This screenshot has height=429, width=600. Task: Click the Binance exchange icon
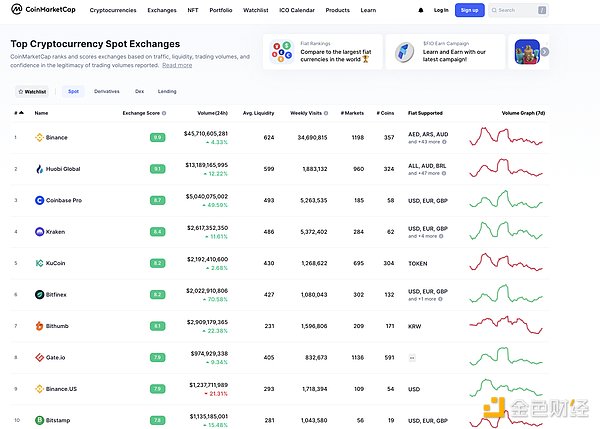pos(39,137)
